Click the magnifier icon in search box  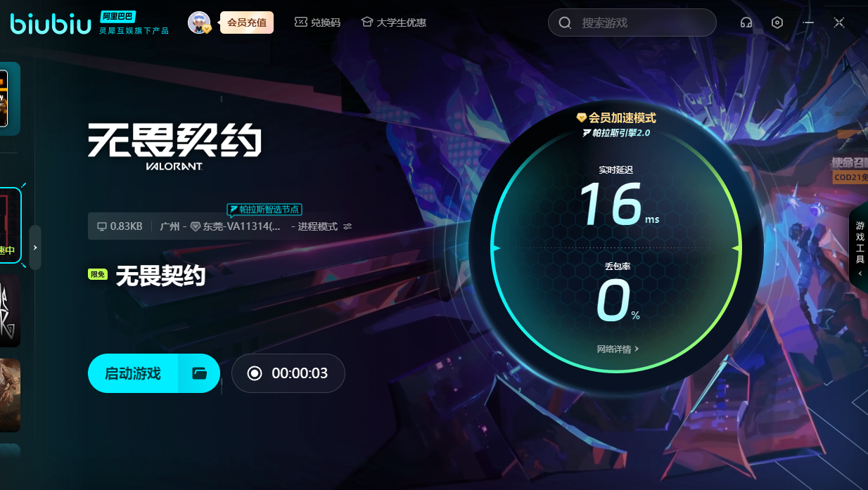coord(565,22)
